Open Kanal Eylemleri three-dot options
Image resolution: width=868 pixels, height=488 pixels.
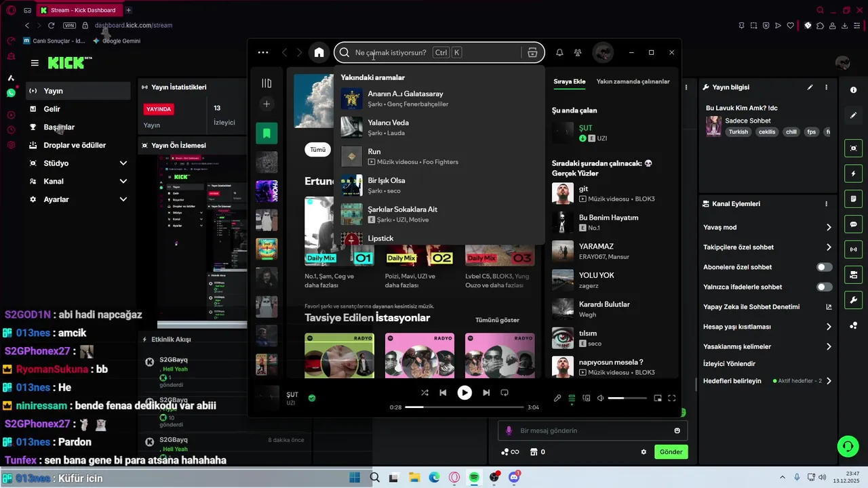click(x=826, y=204)
